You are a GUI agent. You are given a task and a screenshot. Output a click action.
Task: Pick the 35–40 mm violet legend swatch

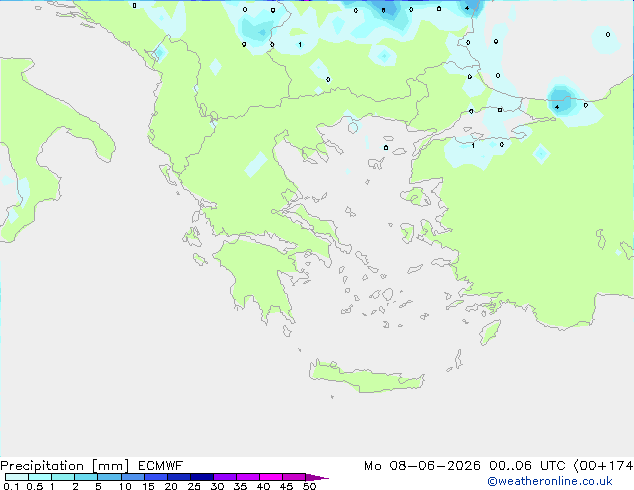(248, 477)
